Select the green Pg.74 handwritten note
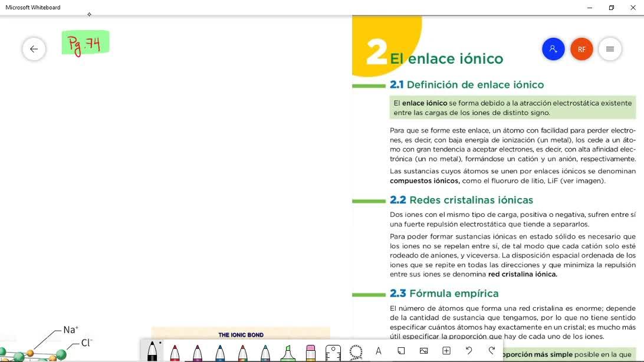 (x=86, y=42)
